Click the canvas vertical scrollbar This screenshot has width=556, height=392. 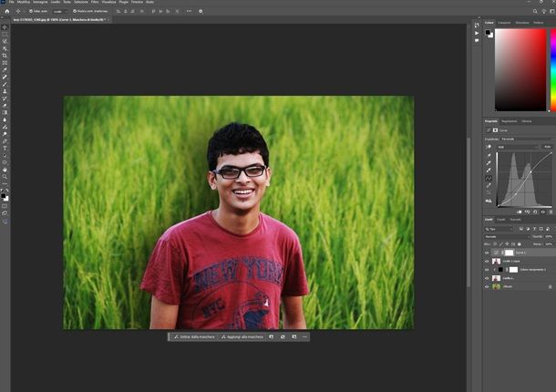pos(468,212)
